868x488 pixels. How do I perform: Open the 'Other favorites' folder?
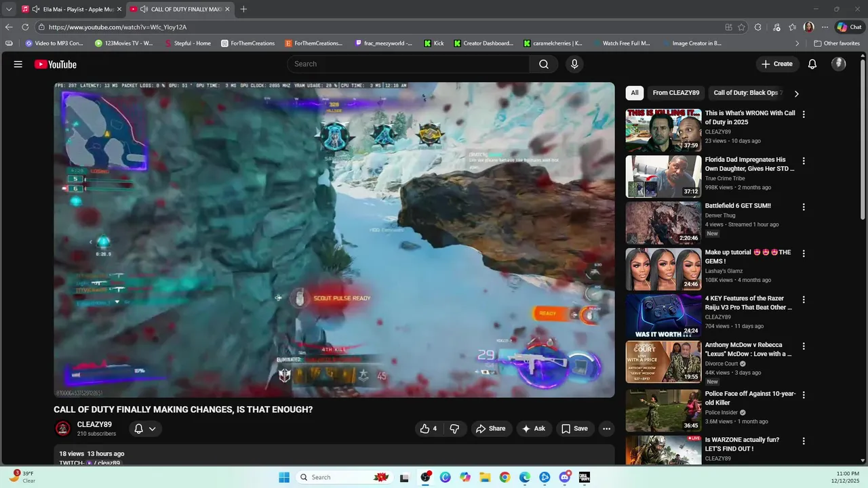pos(837,43)
